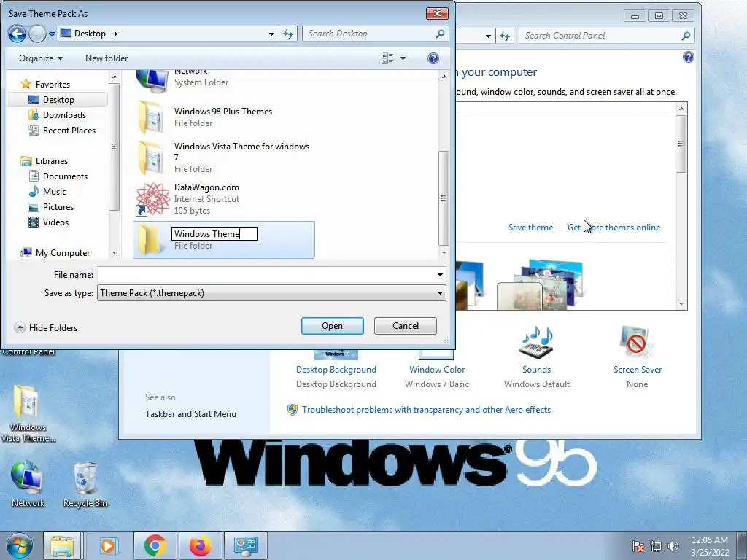Image resolution: width=747 pixels, height=560 pixels.
Task: Open the Organize menu
Action: [41, 58]
